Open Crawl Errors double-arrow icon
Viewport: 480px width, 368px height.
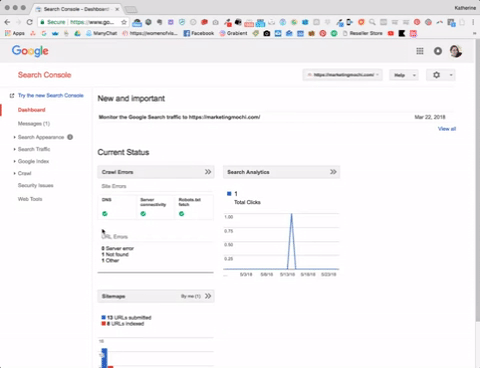tap(208, 172)
